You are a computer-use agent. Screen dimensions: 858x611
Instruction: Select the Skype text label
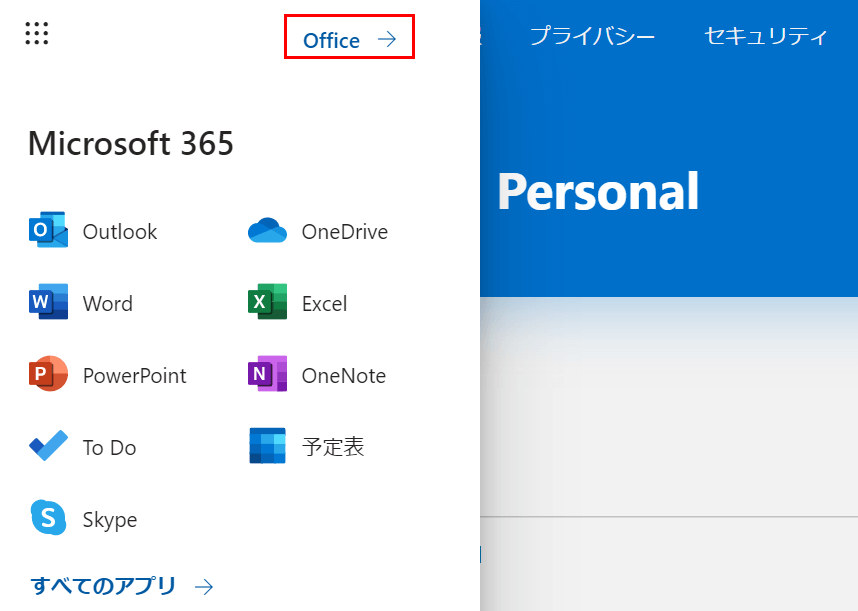[x=110, y=520]
